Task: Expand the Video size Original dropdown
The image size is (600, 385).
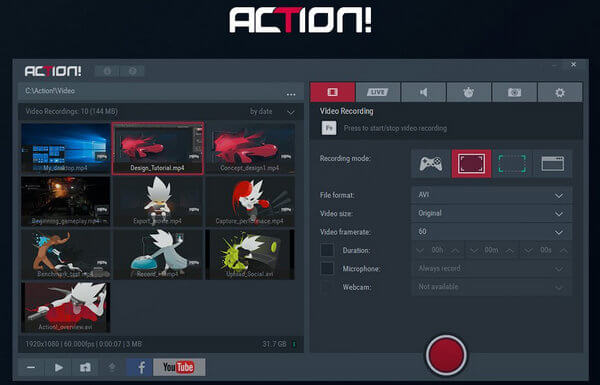Action: coord(491,213)
